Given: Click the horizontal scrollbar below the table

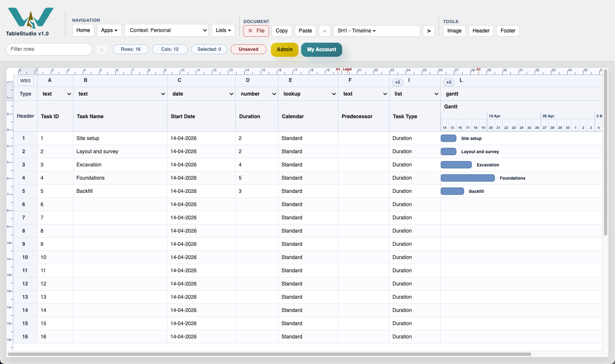Looking at the screenshot, I should click(x=269, y=354).
